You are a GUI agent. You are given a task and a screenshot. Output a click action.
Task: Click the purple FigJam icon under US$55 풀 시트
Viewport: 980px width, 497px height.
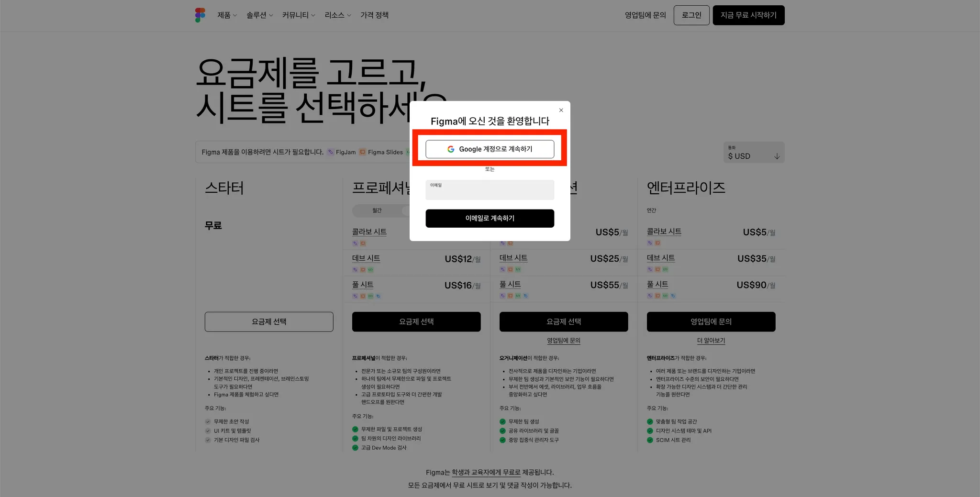click(x=502, y=296)
